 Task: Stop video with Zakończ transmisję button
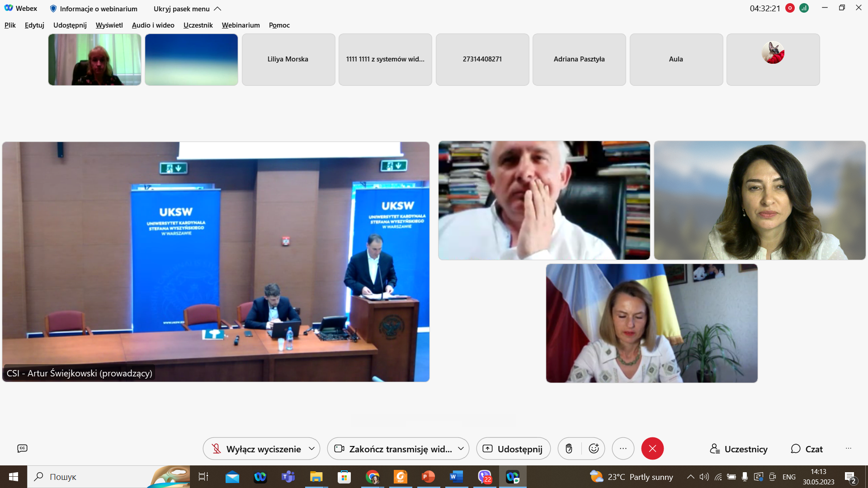point(392,449)
